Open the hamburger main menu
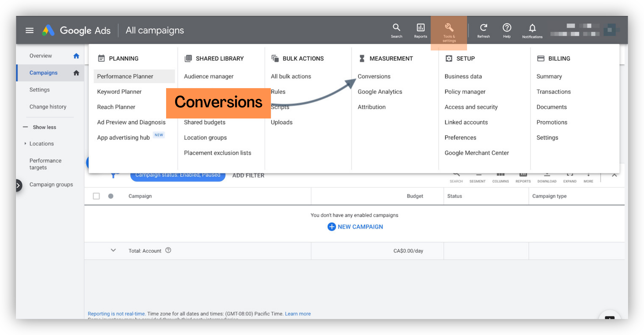The width and height of the screenshot is (644, 335). (29, 30)
